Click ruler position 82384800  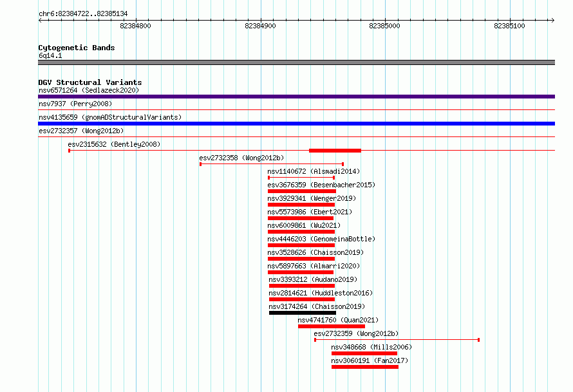[x=135, y=26]
